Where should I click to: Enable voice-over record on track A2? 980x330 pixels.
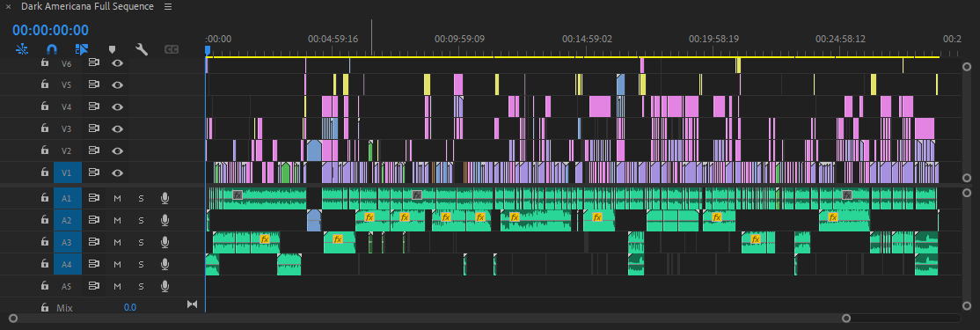click(x=165, y=220)
